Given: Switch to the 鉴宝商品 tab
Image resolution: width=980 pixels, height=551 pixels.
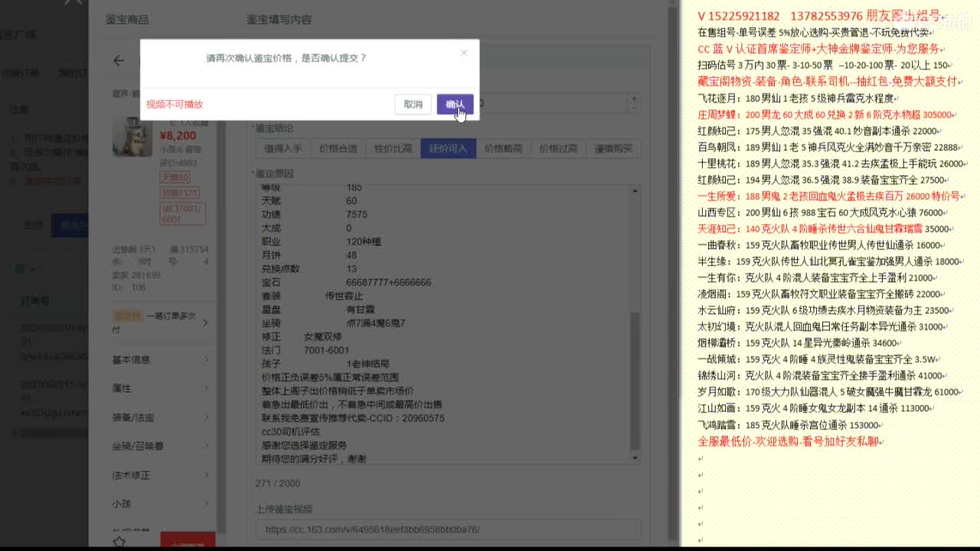Looking at the screenshot, I should click(x=127, y=19).
